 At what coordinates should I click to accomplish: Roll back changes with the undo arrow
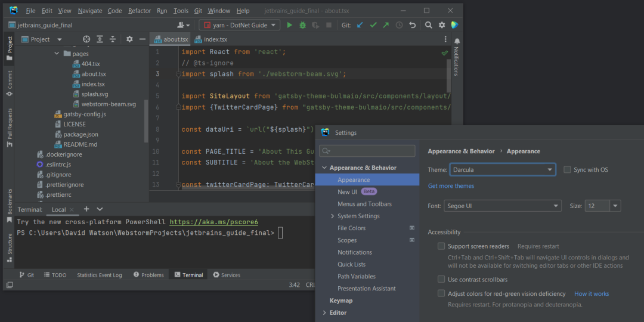point(413,25)
